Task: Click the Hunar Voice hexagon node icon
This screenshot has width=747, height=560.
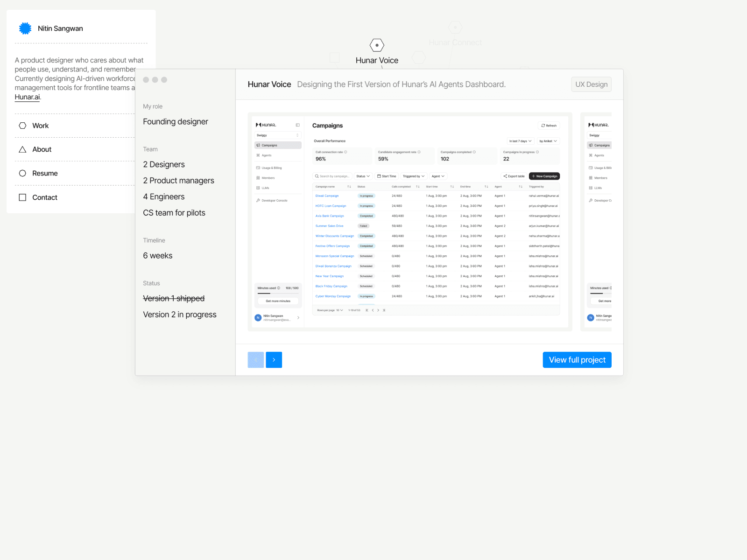Action: tap(377, 45)
